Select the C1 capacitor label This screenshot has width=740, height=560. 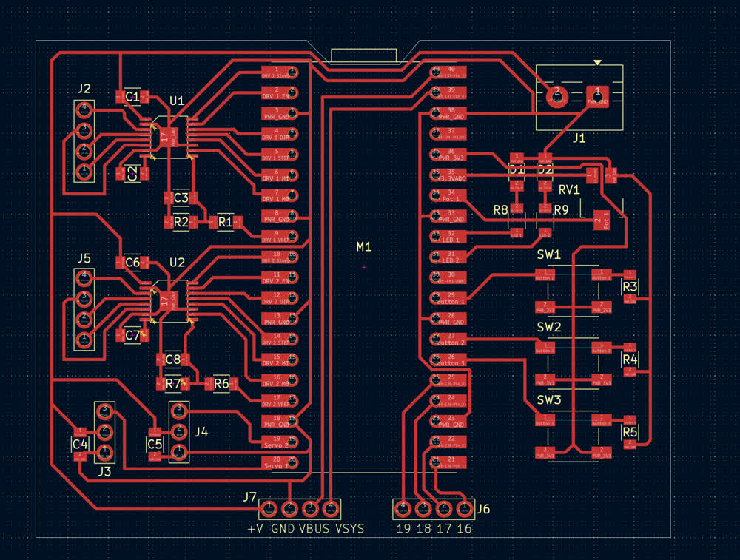132,97
